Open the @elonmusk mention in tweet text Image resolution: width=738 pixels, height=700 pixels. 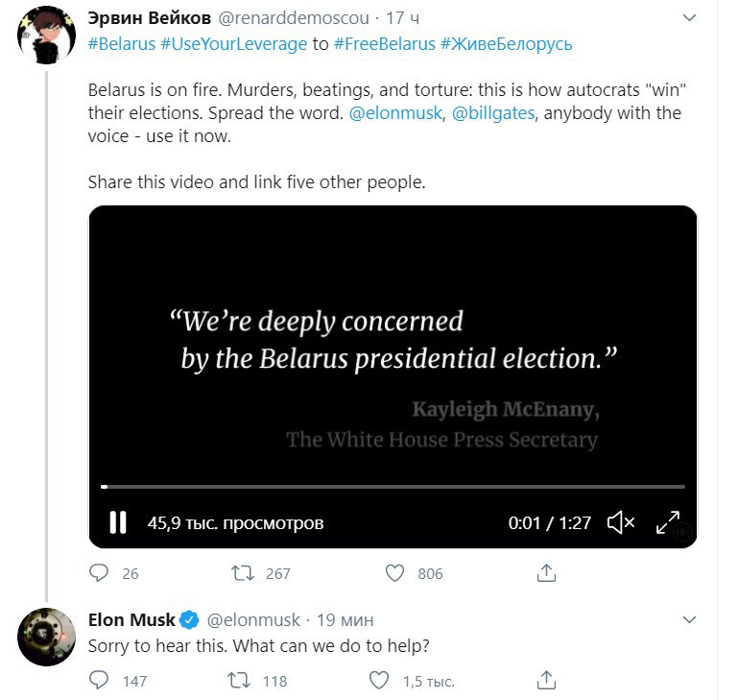pos(395,113)
